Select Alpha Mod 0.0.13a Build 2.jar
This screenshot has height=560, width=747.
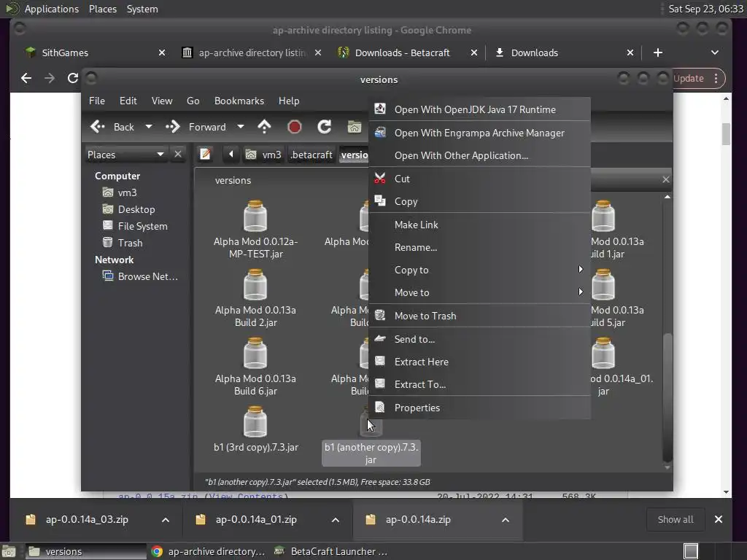(255, 297)
